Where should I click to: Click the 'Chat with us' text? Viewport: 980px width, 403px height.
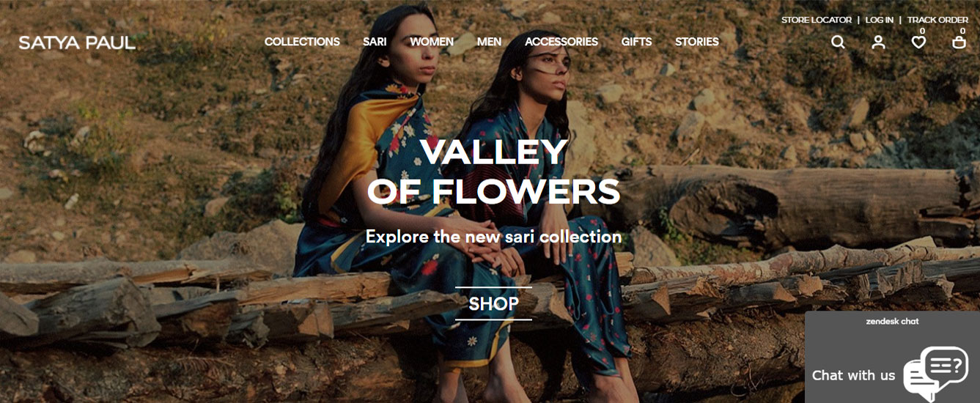coord(853,375)
